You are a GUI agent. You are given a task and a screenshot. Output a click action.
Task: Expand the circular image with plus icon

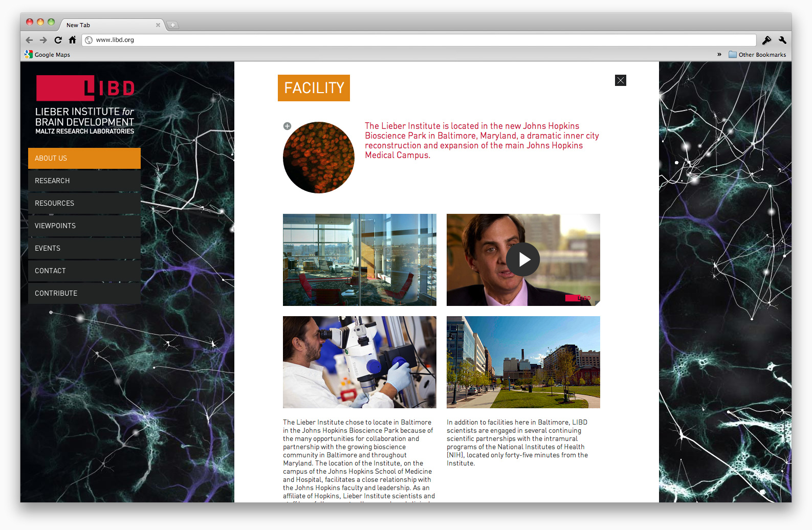pyautogui.click(x=287, y=126)
